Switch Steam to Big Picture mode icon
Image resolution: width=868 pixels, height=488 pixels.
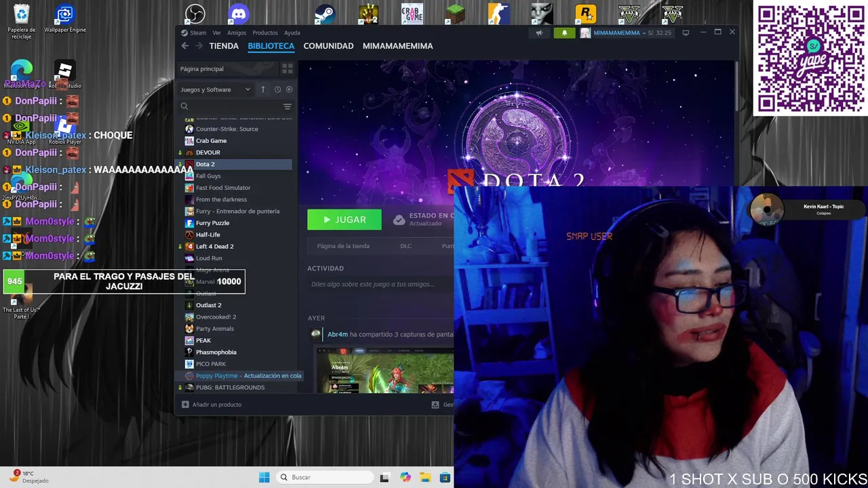(x=686, y=33)
